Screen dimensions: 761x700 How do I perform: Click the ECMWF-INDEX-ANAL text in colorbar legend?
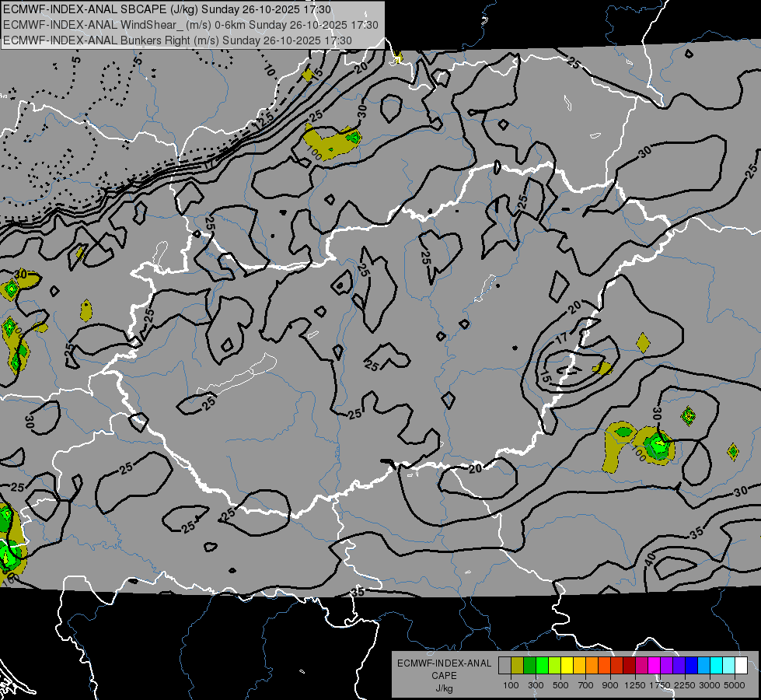[x=444, y=663]
